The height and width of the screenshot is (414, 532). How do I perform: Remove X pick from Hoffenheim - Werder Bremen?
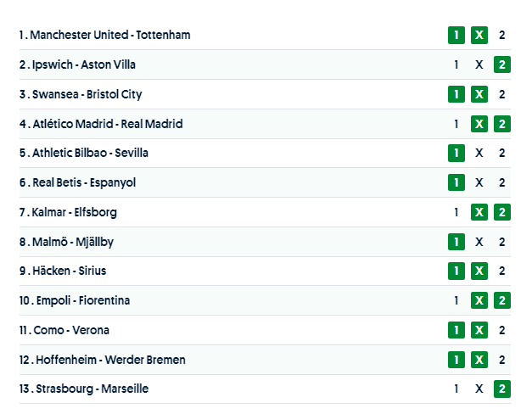pyautogui.click(x=479, y=360)
